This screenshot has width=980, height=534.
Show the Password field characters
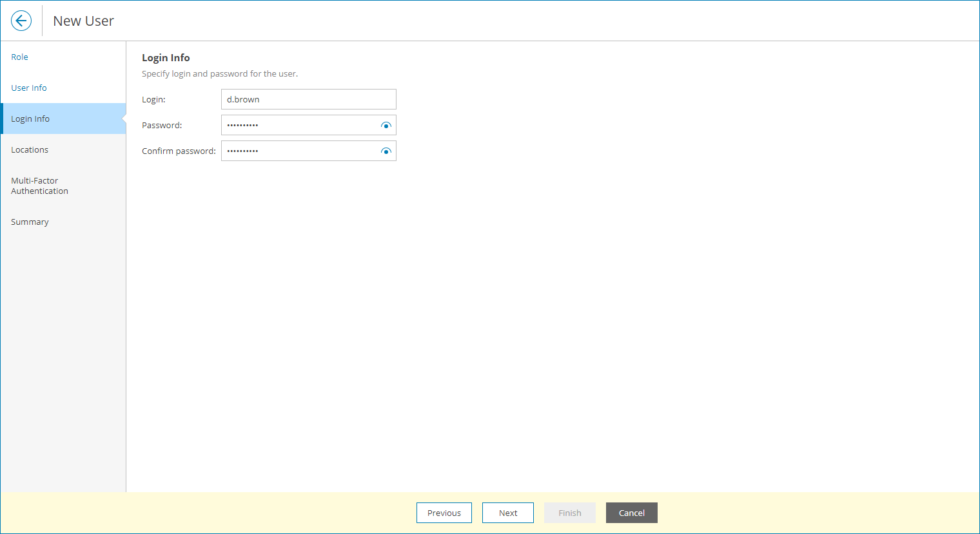point(386,126)
